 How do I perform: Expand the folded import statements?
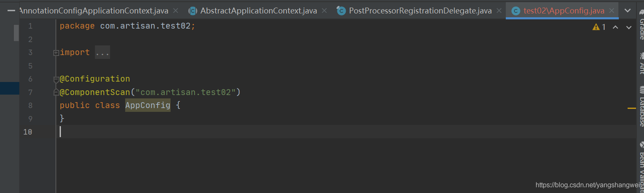(x=56, y=53)
